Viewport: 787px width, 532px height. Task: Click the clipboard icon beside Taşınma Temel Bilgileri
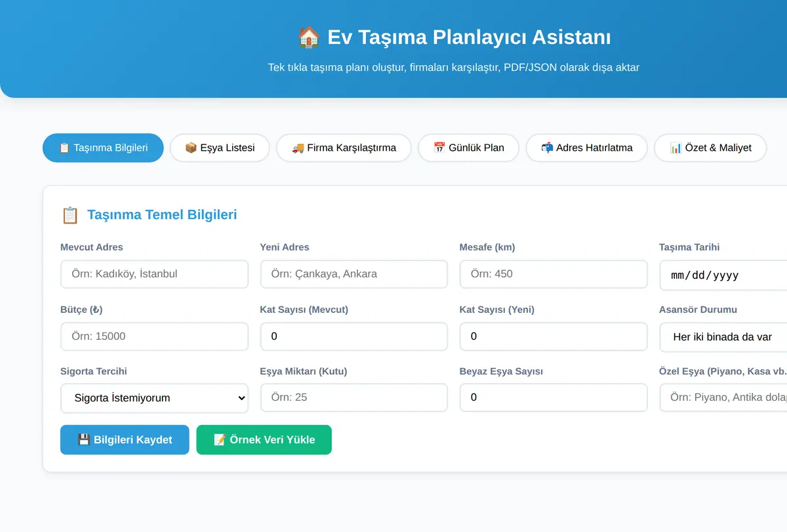[x=70, y=215]
